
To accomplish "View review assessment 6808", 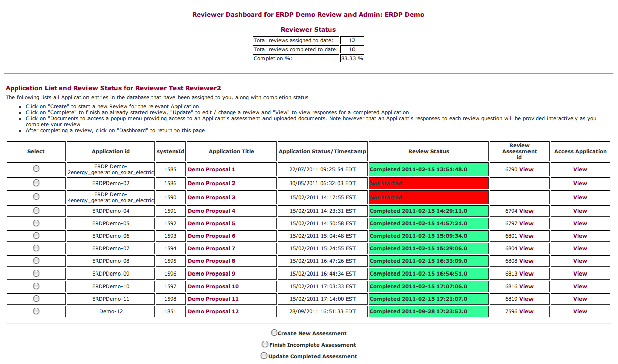I will [x=526, y=261].
